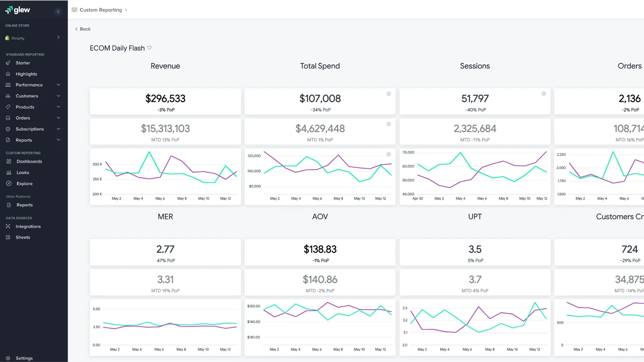This screenshot has width=644, height=362.
Task: Click the Shopify store icon
Action: [7, 38]
